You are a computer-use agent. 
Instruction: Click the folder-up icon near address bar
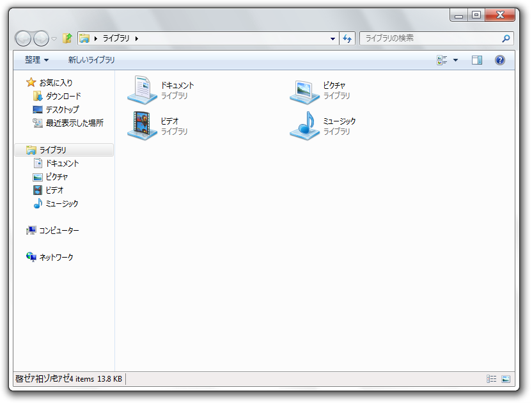67,38
